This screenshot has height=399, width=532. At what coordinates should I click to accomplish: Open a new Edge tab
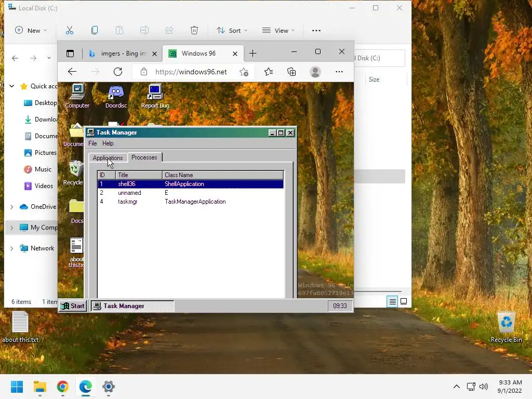253,54
